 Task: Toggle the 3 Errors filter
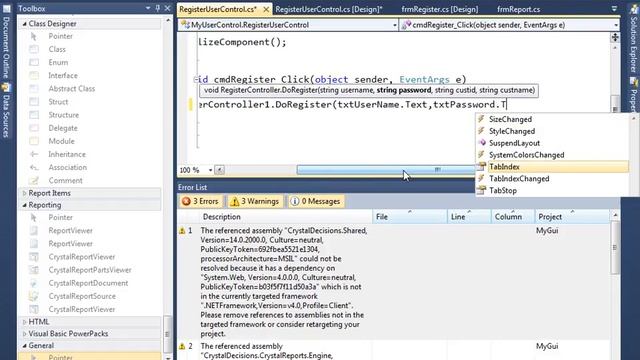pyautogui.click(x=200, y=201)
